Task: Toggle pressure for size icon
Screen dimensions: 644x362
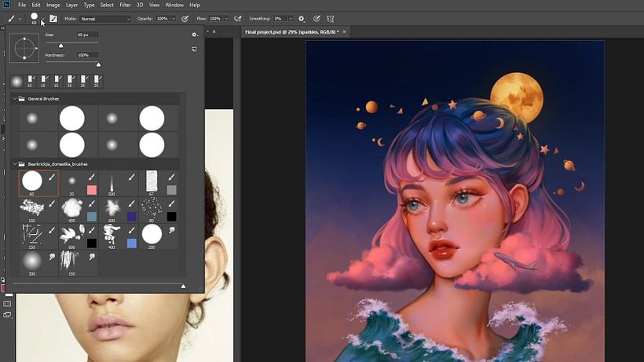Action: coord(317,19)
